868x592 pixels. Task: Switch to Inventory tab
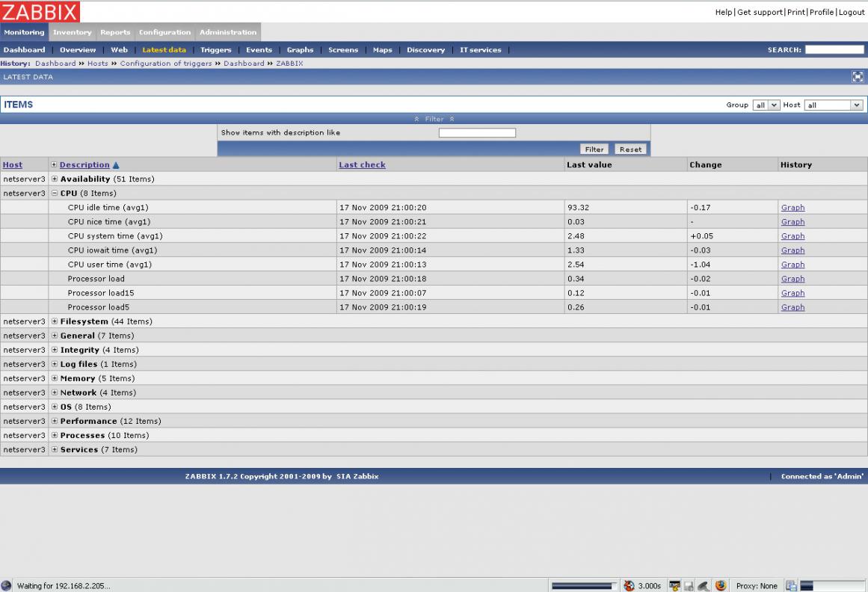point(73,32)
